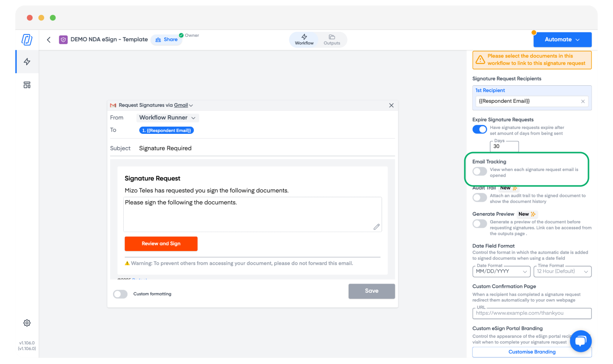
Task: Click the Customise Branding button
Action: 531,352
